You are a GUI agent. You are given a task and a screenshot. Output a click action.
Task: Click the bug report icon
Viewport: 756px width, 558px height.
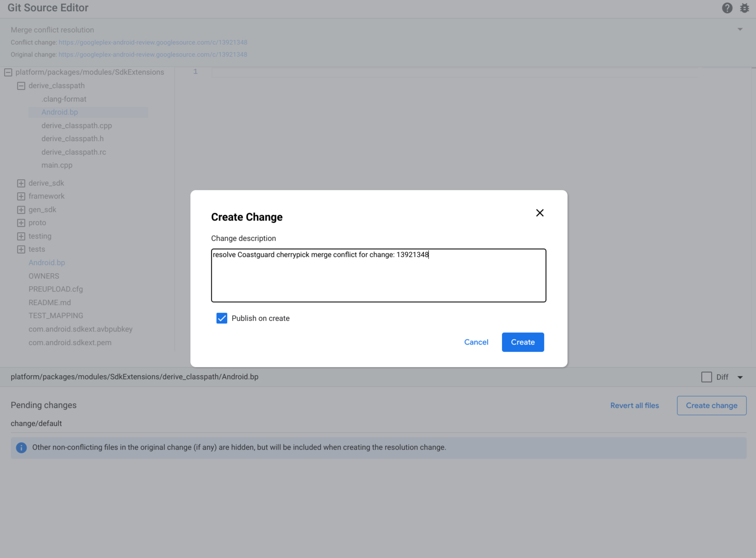pos(744,8)
